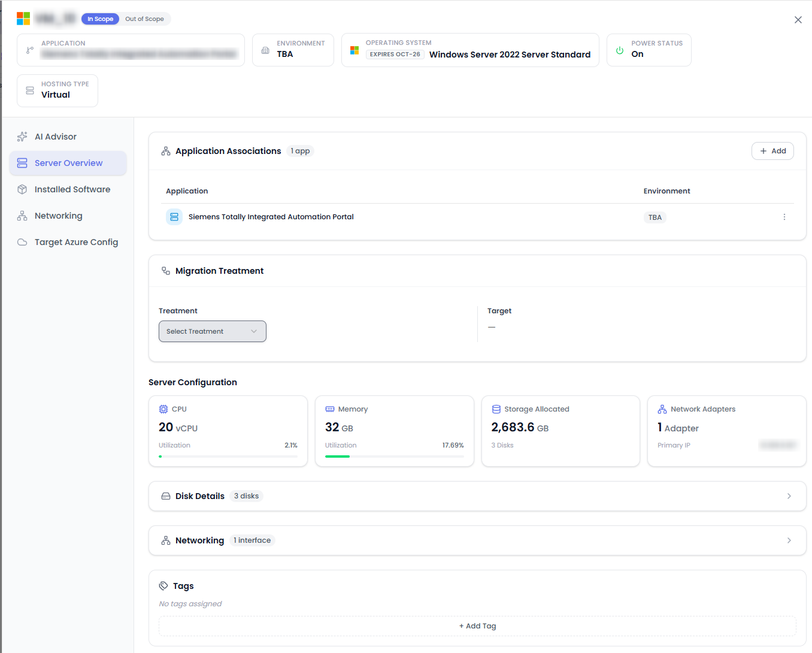The image size is (812, 653).
Task: Click the Power Status power icon
Action: (x=620, y=50)
